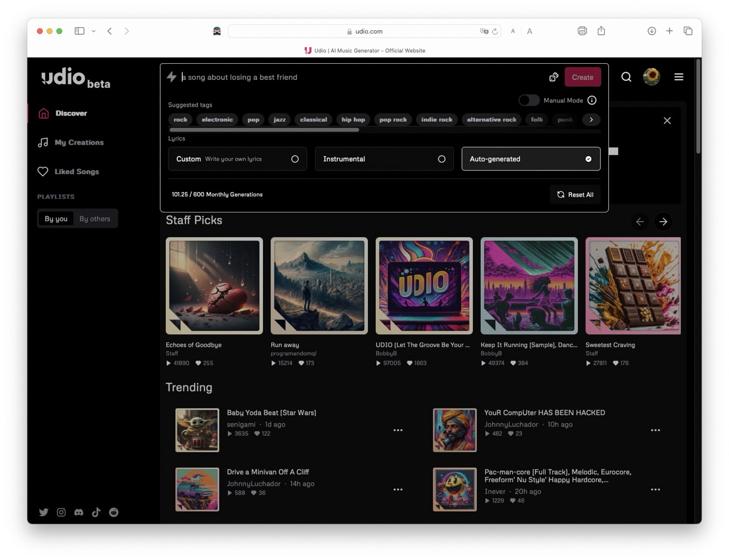
Task: Open options for Drive a Minivan track
Action: [x=398, y=489]
